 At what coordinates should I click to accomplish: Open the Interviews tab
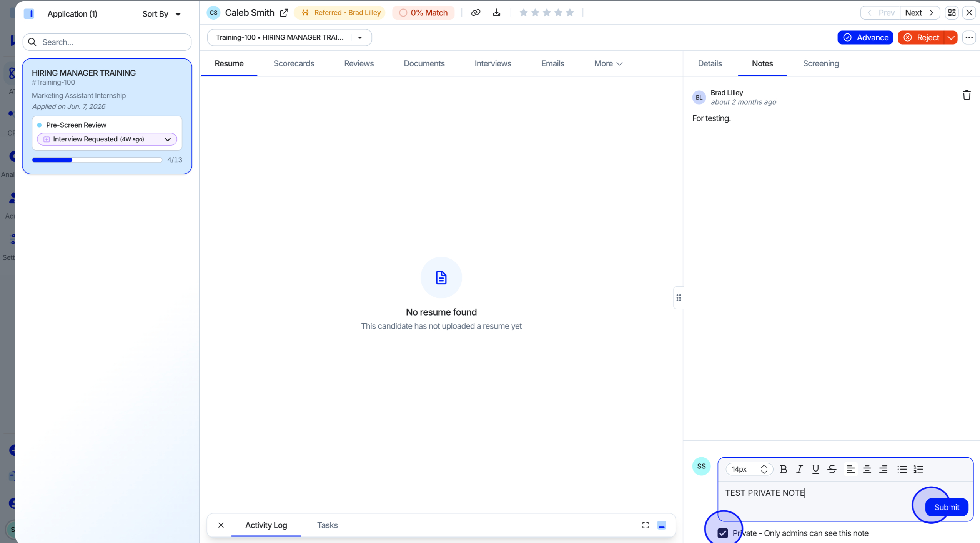(x=492, y=63)
